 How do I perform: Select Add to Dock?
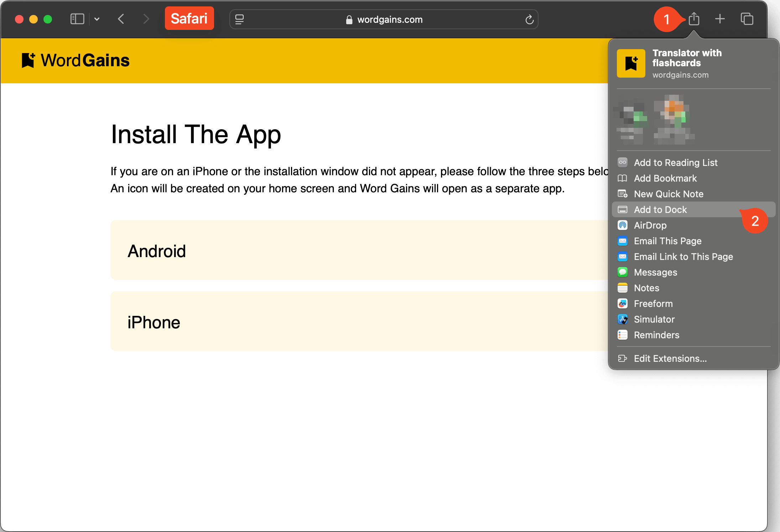click(x=693, y=209)
